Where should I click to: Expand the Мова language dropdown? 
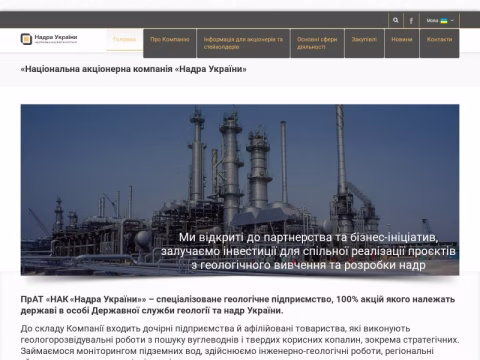point(440,21)
